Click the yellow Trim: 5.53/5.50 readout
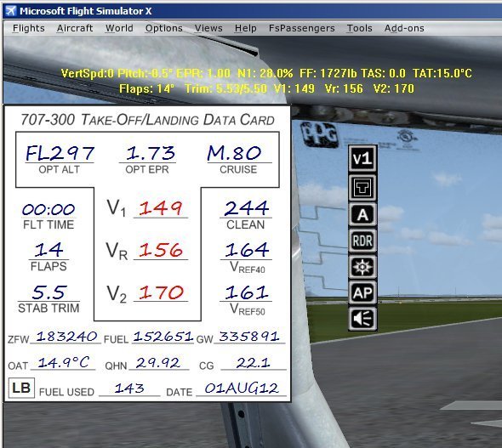 (x=226, y=88)
